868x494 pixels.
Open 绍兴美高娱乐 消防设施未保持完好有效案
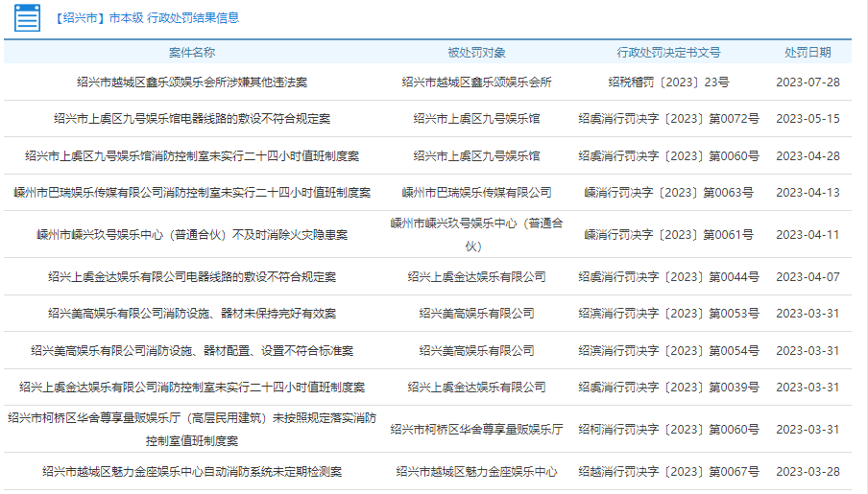[192, 314]
